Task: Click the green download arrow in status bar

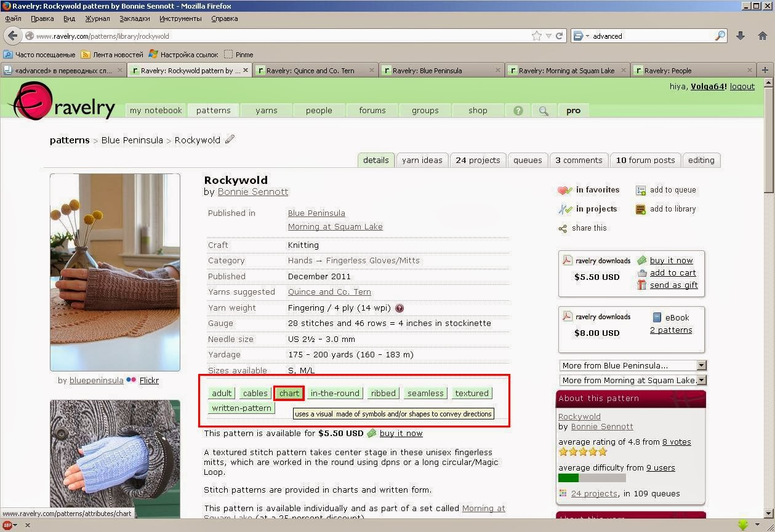Action: 743,525
